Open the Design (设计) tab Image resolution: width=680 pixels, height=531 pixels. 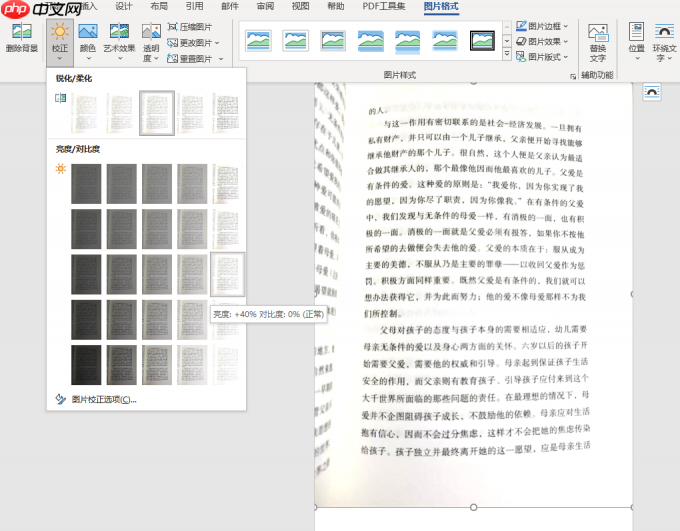coord(124,6)
